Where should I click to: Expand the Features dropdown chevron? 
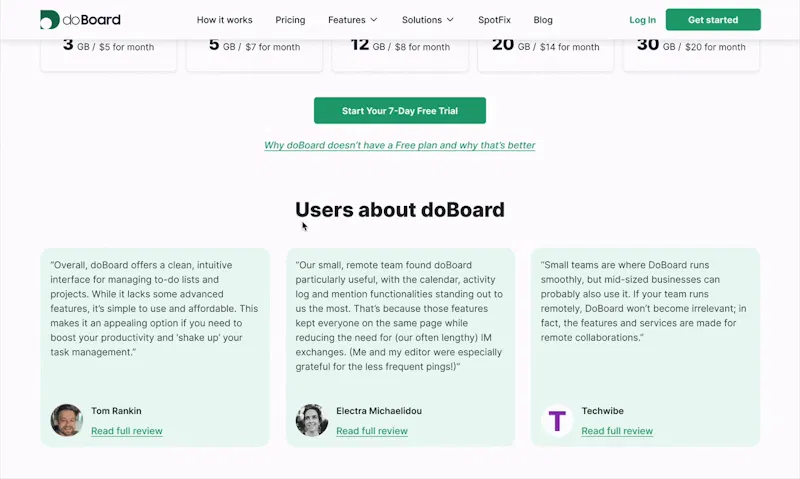coord(373,20)
